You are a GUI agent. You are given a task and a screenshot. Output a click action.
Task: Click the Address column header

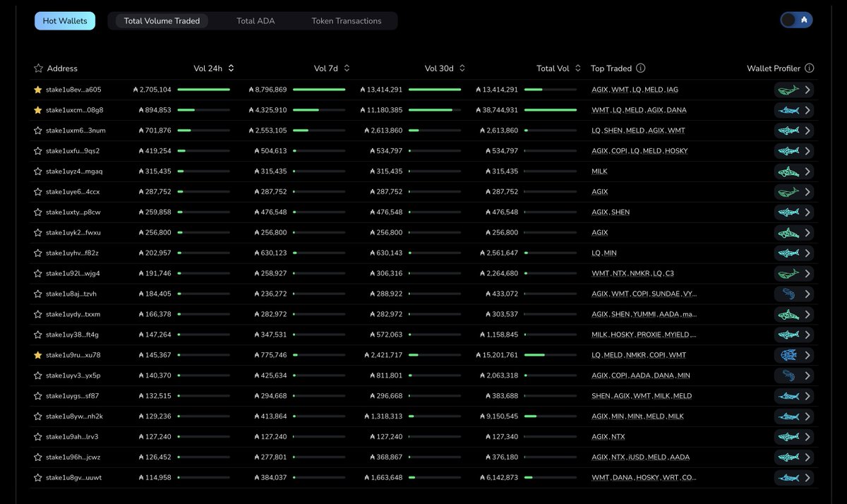pos(62,68)
